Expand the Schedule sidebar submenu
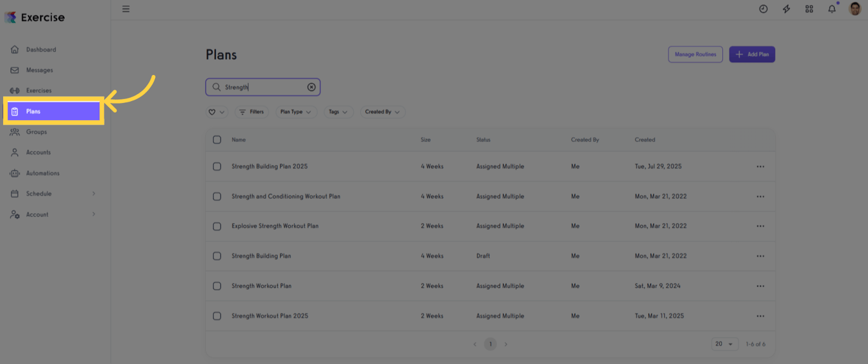Image resolution: width=868 pixels, height=364 pixels. point(93,194)
